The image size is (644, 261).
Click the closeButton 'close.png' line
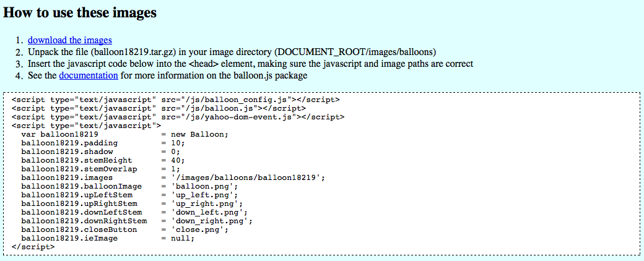pos(125,229)
